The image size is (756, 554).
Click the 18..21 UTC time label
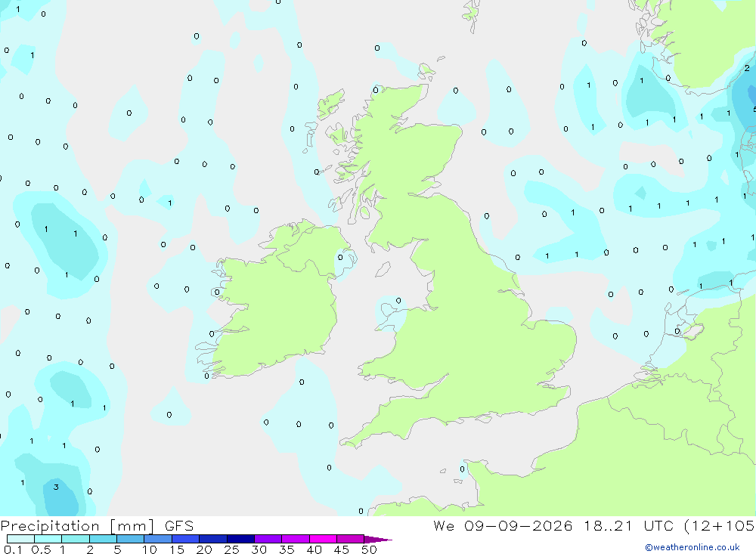(628, 525)
